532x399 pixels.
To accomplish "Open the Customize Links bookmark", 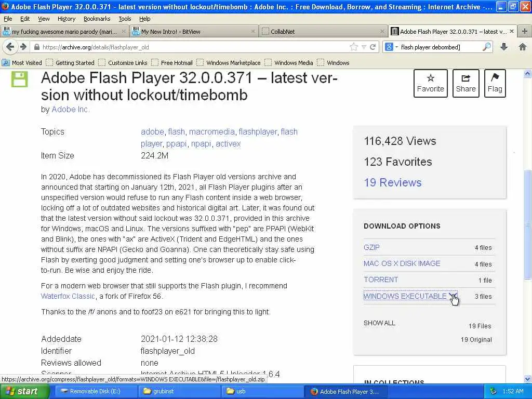I will 123,63.
